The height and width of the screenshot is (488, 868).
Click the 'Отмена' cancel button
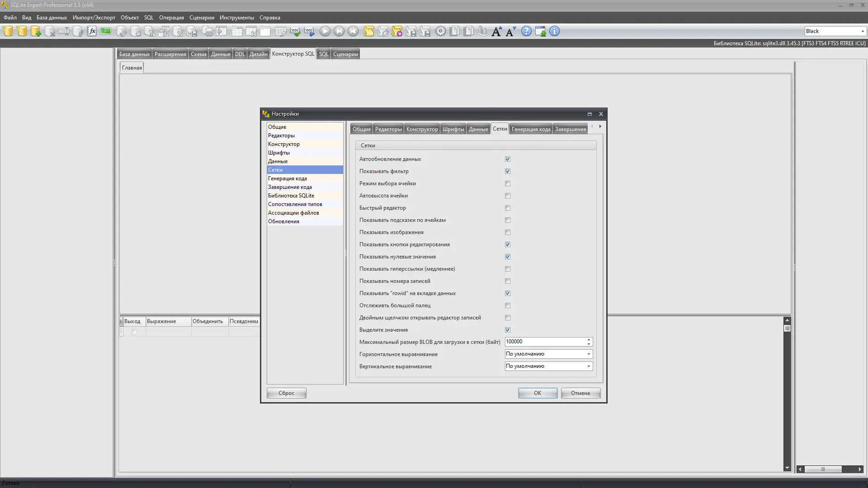click(580, 393)
